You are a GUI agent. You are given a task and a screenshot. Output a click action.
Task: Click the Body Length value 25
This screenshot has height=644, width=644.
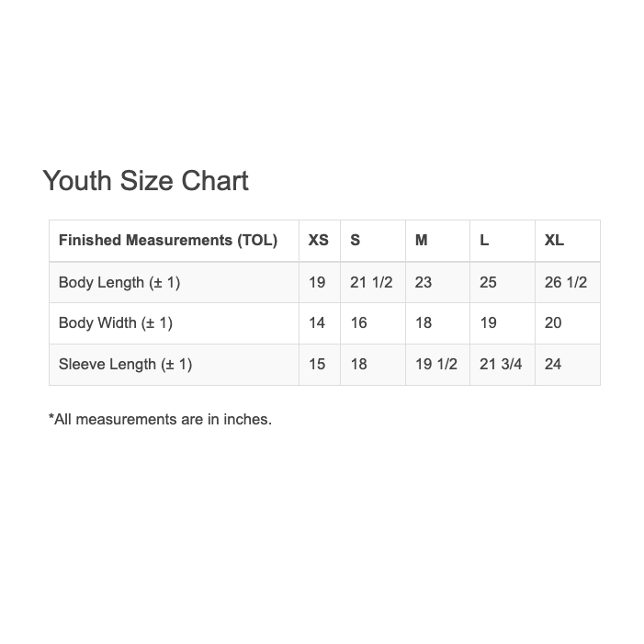pyautogui.click(x=488, y=282)
